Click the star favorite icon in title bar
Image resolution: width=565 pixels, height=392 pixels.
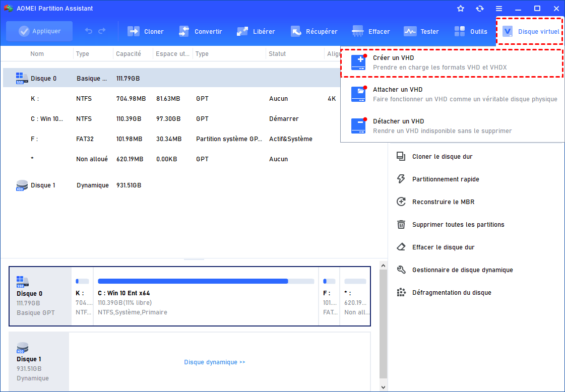461,8
